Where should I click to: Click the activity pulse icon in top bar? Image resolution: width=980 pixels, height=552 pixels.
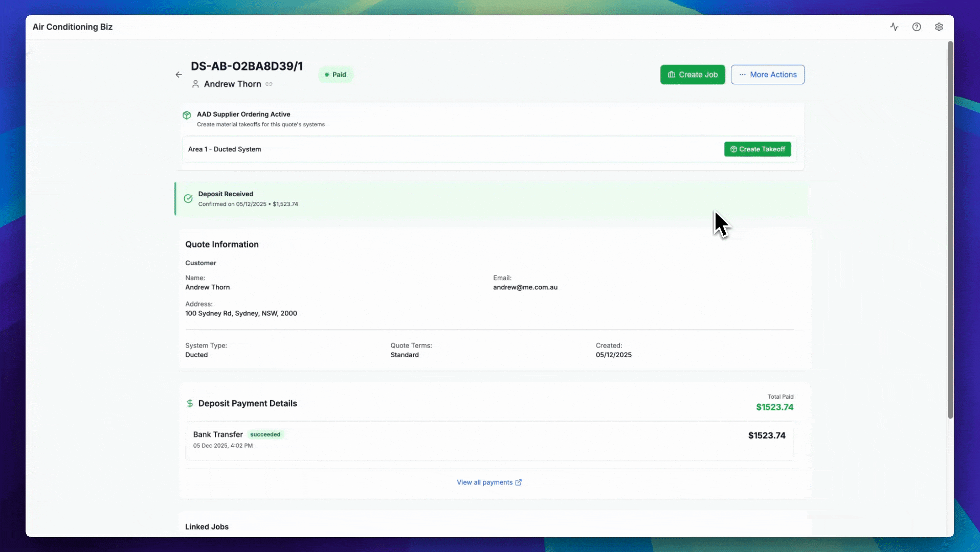(x=894, y=27)
